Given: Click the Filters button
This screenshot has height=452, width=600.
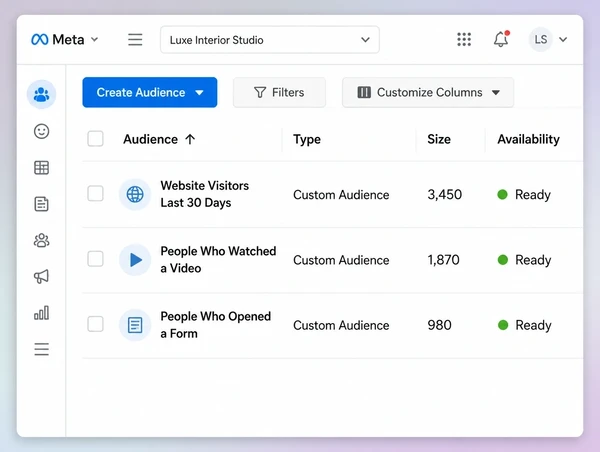Looking at the screenshot, I should coord(279,92).
